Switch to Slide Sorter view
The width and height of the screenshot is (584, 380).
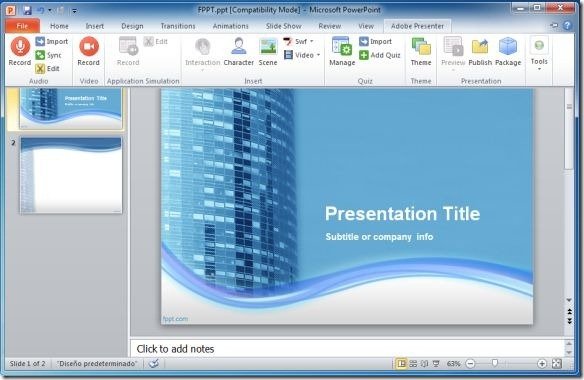click(x=413, y=364)
